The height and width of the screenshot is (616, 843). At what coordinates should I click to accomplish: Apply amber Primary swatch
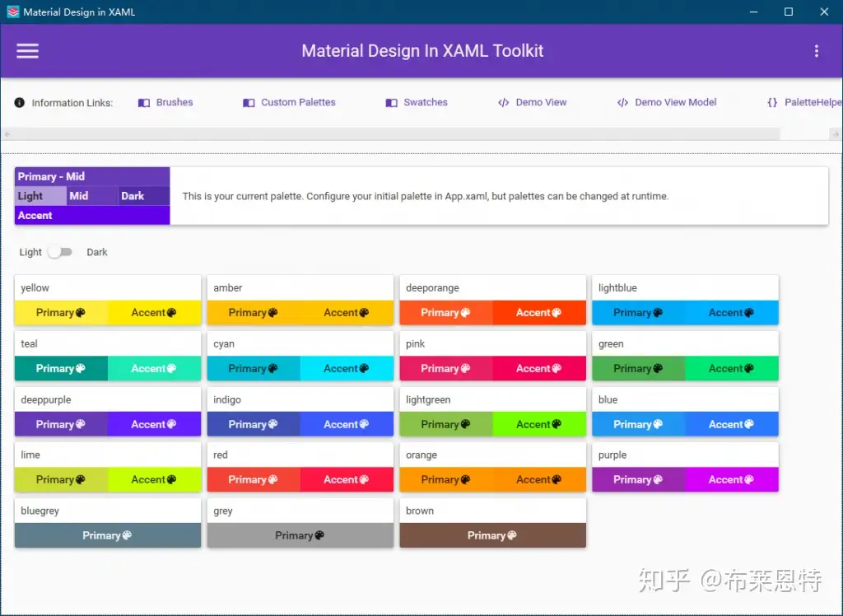[x=254, y=313]
